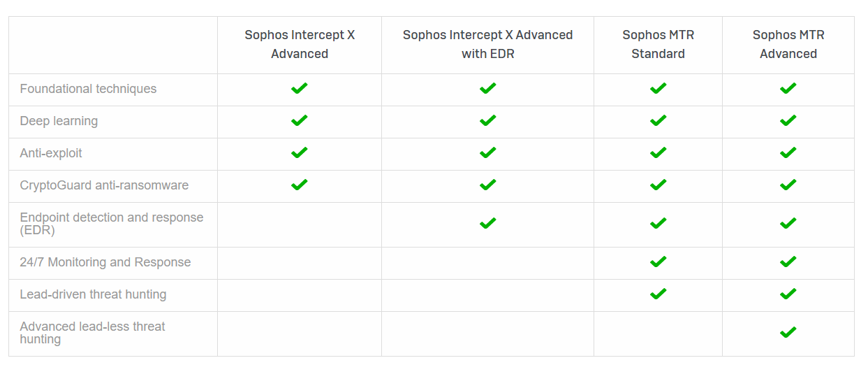Click the Sophos Intercept X Advanced with EDR header
The width and height of the screenshot is (868, 372).
coord(487,44)
